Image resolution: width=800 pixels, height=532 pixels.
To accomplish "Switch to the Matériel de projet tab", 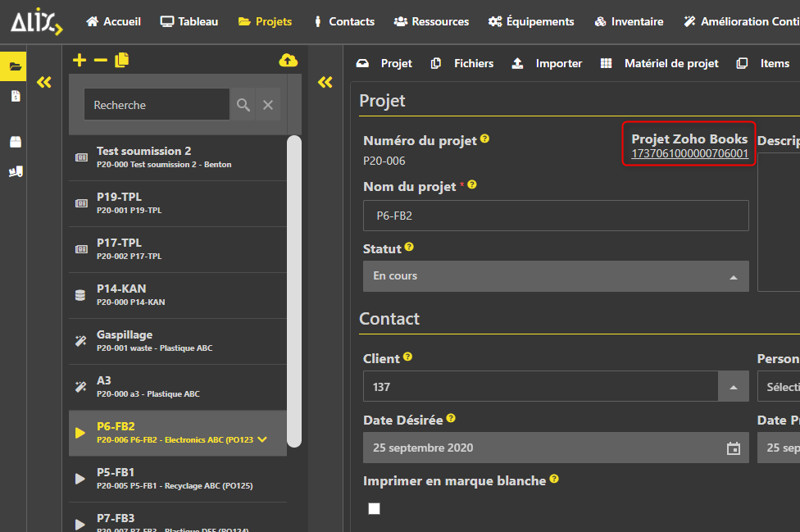I will coord(660,63).
